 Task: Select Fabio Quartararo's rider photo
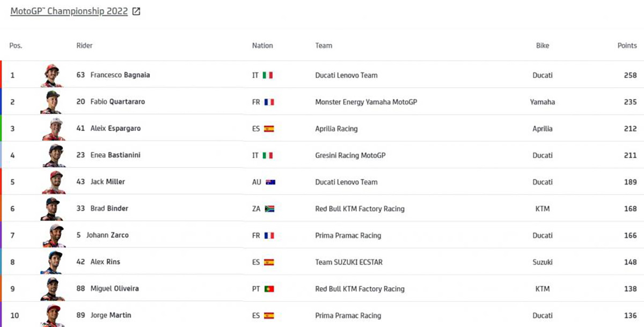point(52,102)
